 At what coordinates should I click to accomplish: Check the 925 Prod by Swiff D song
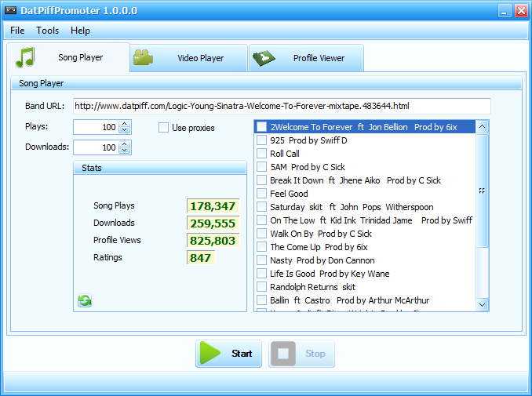point(261,140)
